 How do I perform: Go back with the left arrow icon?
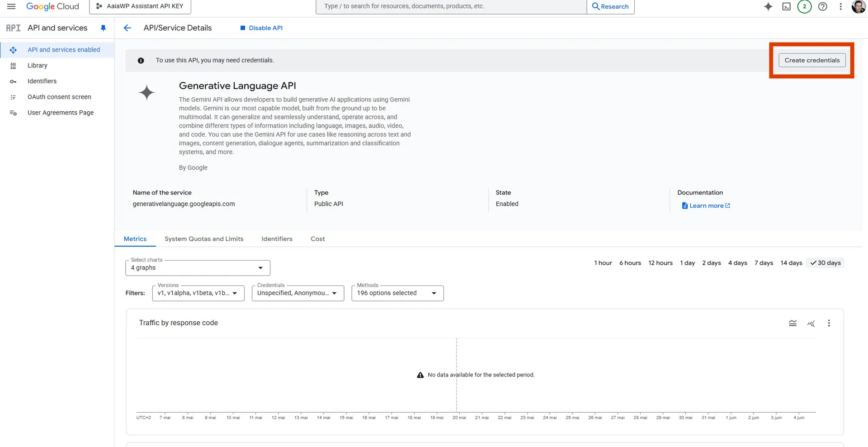pos(127,28)
